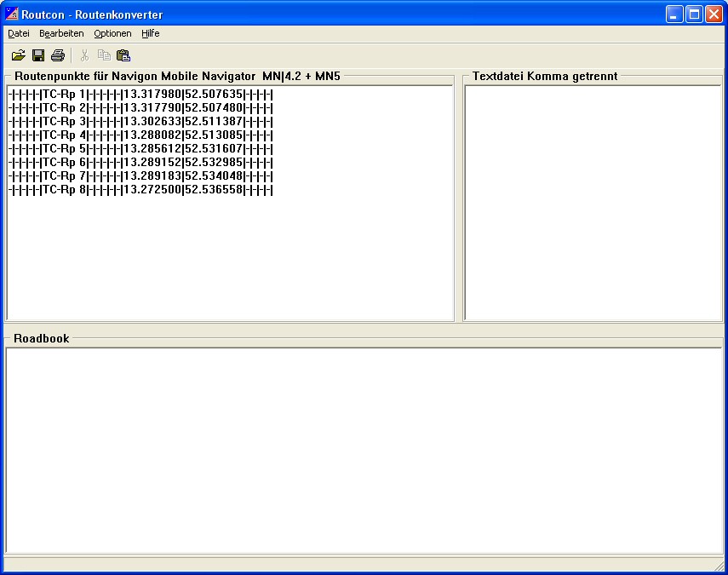Place cursor in the TC-Rp 1 route line

point(140,94)
